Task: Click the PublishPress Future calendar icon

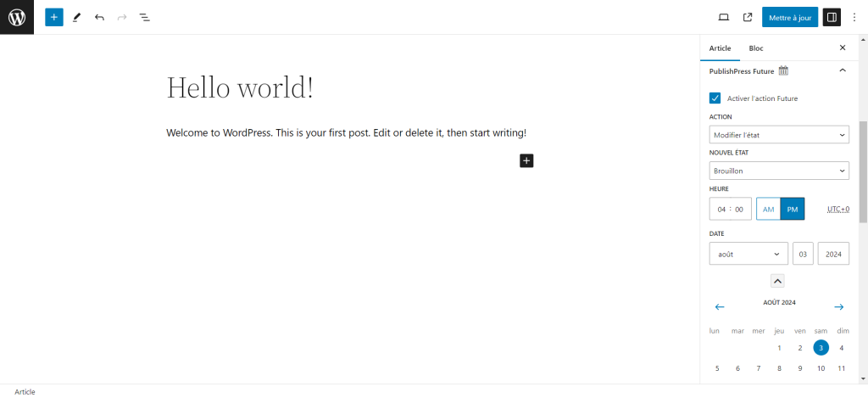Action: 783,70
